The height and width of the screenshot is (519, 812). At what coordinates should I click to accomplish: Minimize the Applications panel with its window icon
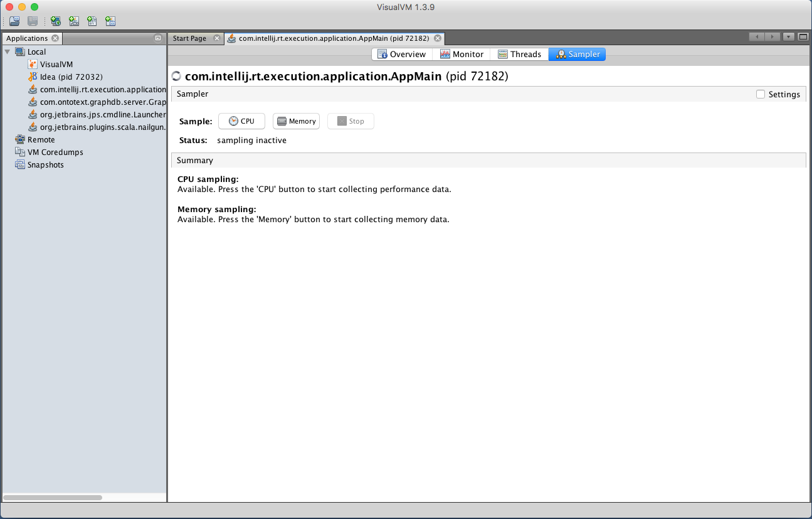(158, 38)
